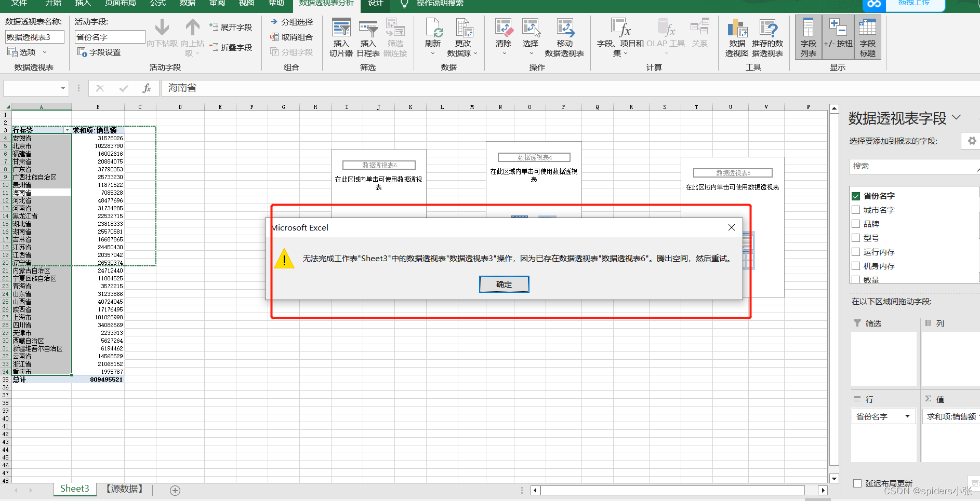Check 运行内存 field checkbox
This screenshot has width=980, height=501.
click(856, 252)
